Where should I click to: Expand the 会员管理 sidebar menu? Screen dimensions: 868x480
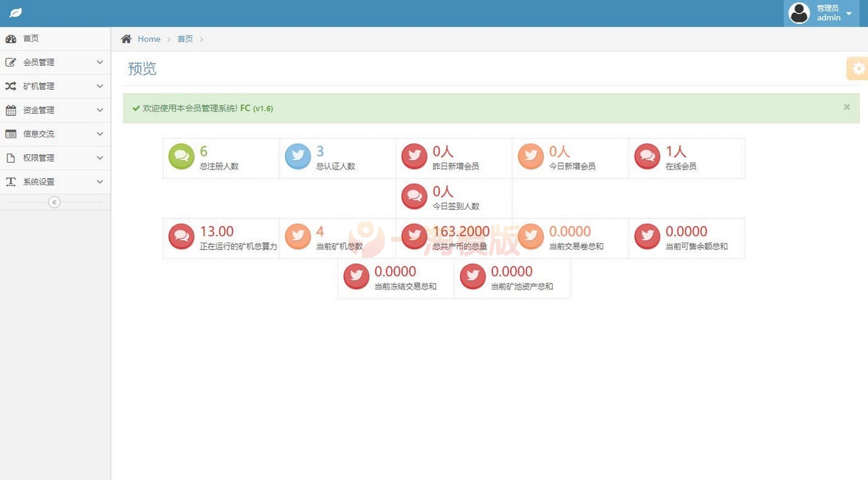tap(55, 62)
